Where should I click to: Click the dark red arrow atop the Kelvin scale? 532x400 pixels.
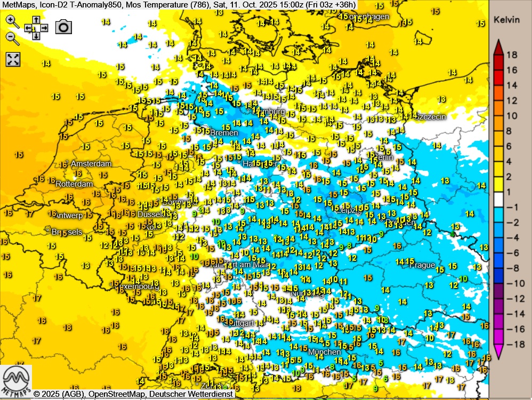tap(498, 48)
